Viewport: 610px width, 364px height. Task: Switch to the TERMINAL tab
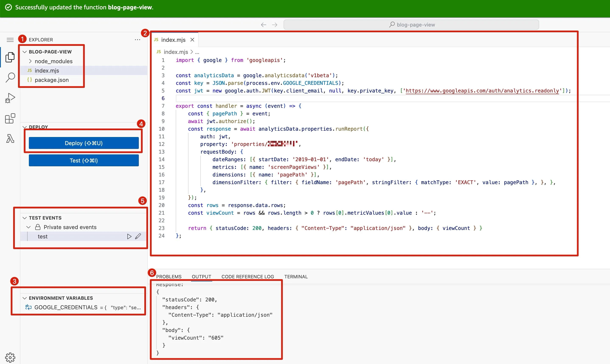point(296,277)
